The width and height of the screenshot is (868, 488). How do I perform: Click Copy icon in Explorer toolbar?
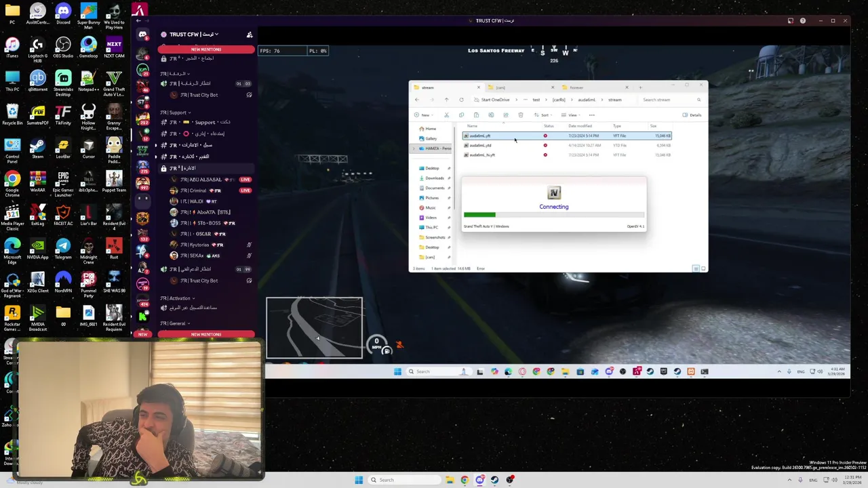click(x=461, y=115)
